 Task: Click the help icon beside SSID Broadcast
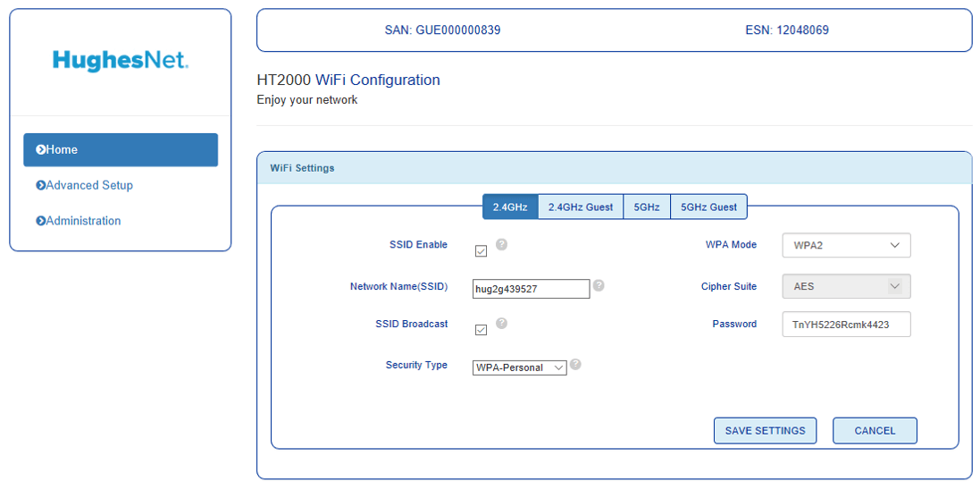pos(501,323)
